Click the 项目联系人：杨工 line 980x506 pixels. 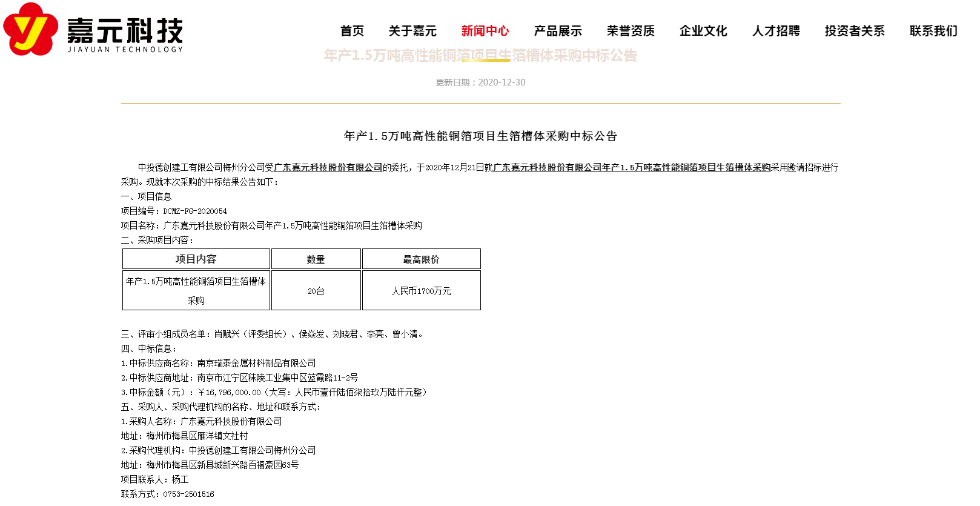(155, 479)
